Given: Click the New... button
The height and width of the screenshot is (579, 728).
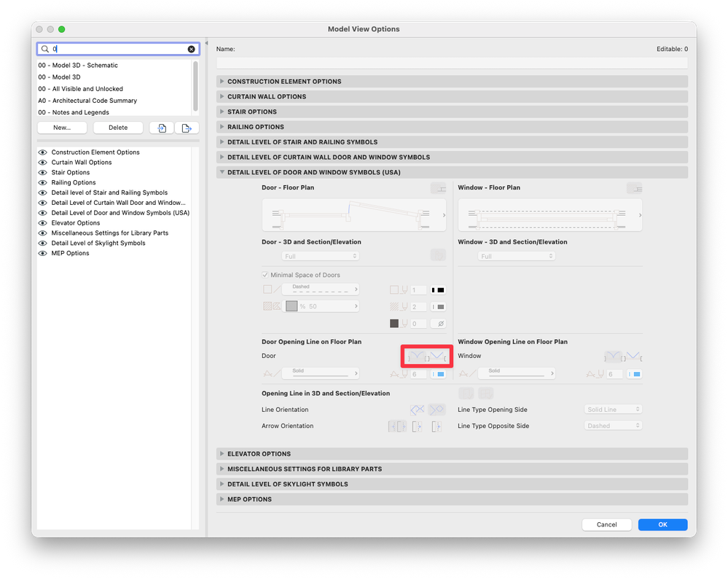Looking at the screenshot, I should coord(62,128).
